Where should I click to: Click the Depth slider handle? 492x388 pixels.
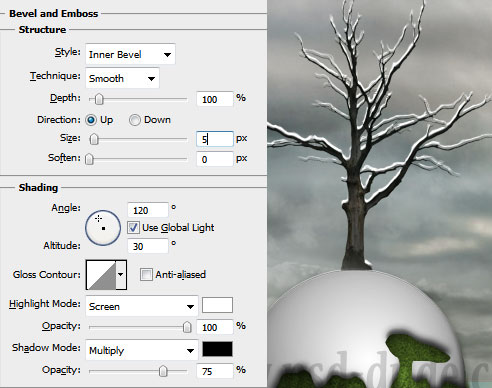point(99,99)
